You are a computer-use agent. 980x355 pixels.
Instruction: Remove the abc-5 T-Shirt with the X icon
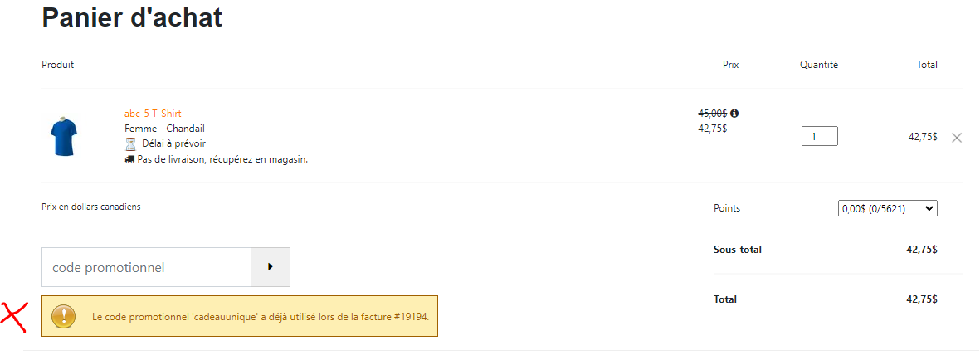coord(956,138)
